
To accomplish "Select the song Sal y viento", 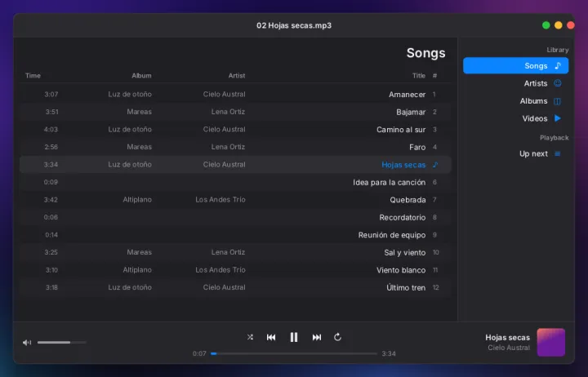I will click(x=235, y=252).
